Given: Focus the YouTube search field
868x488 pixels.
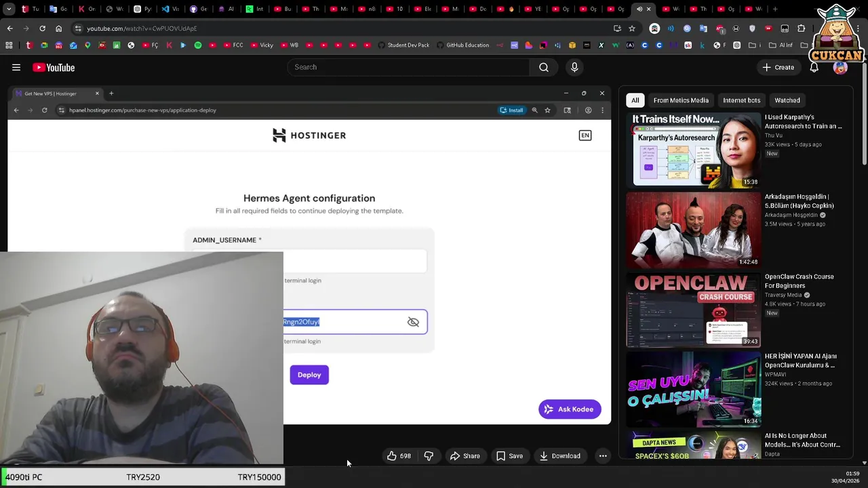Looking at the screenshot, I should (408, 67).
